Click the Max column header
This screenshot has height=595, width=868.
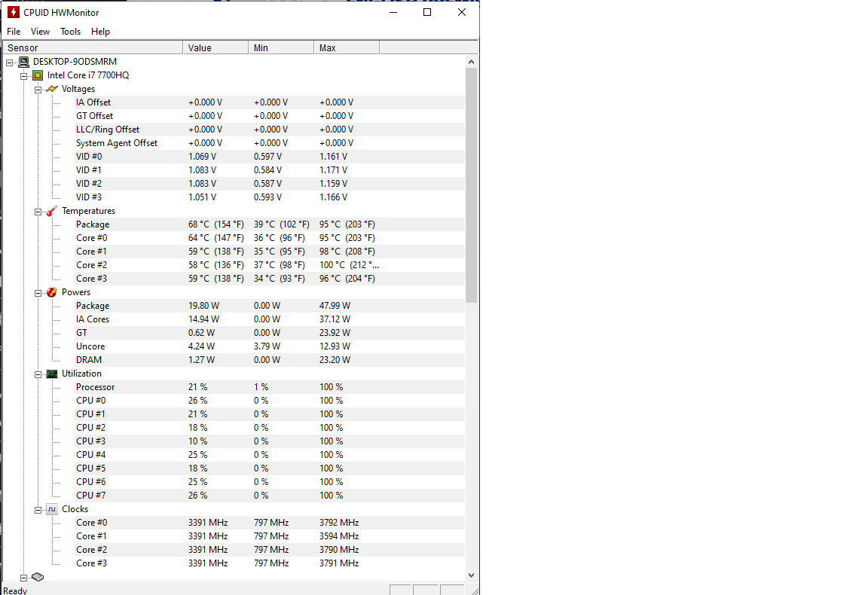tap(346, 48)
